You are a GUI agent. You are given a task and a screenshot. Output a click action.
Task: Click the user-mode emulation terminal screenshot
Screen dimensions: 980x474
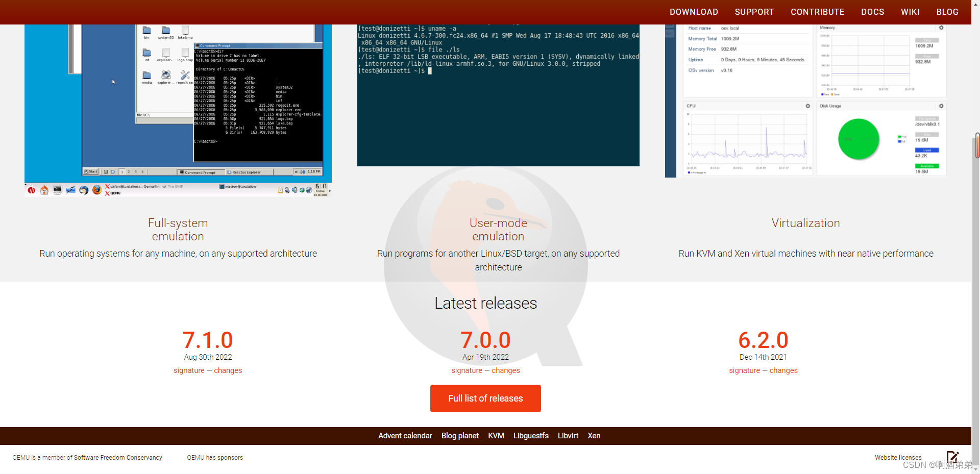click(498, 95)
